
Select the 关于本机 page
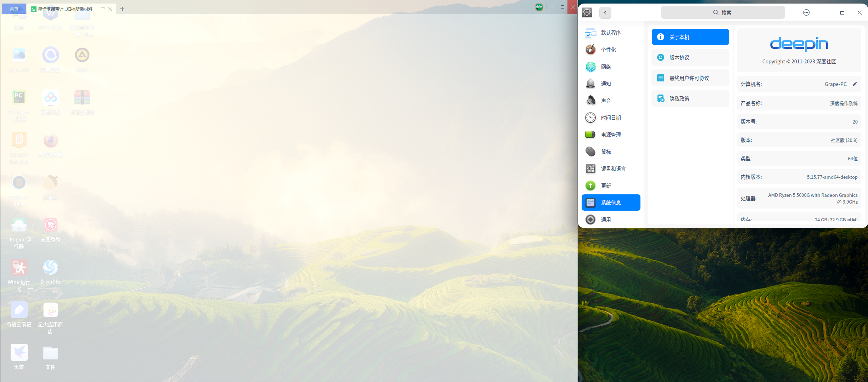tap(690, 37)
